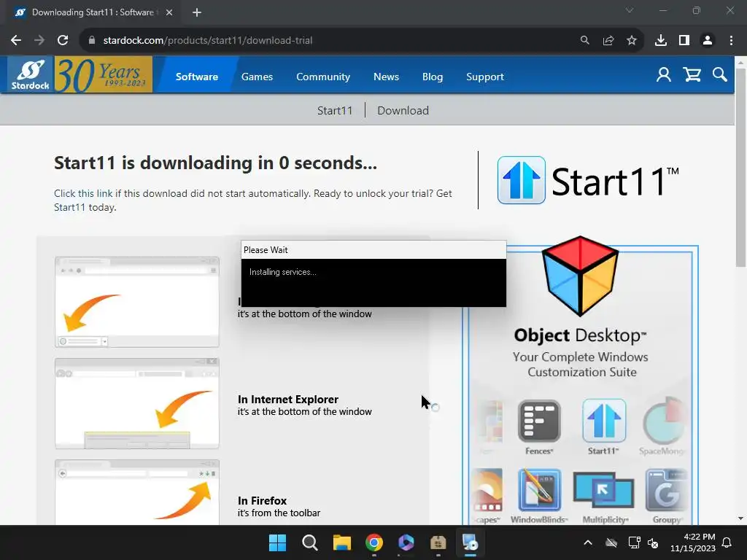This screenshot has height=560, width=747.
Task: Open the Chrome three-dot menu
Action: click(x=731, y=41)
